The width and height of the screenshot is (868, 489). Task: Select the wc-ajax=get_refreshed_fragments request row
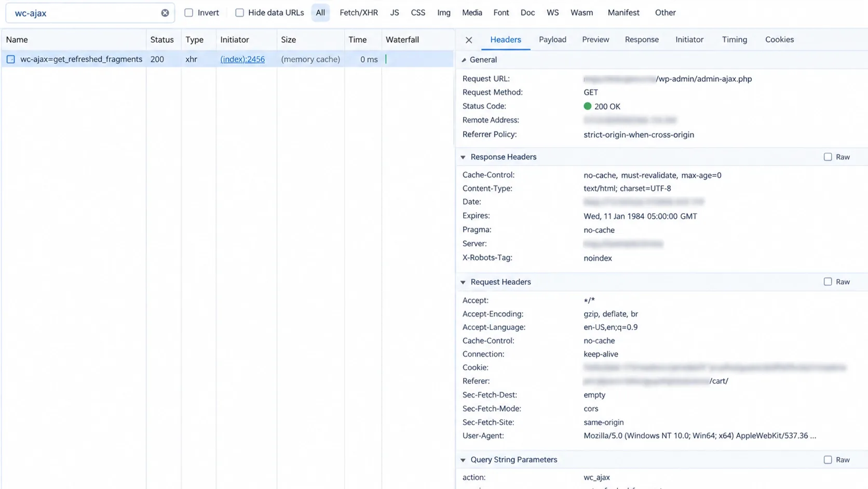coord(227,59)
